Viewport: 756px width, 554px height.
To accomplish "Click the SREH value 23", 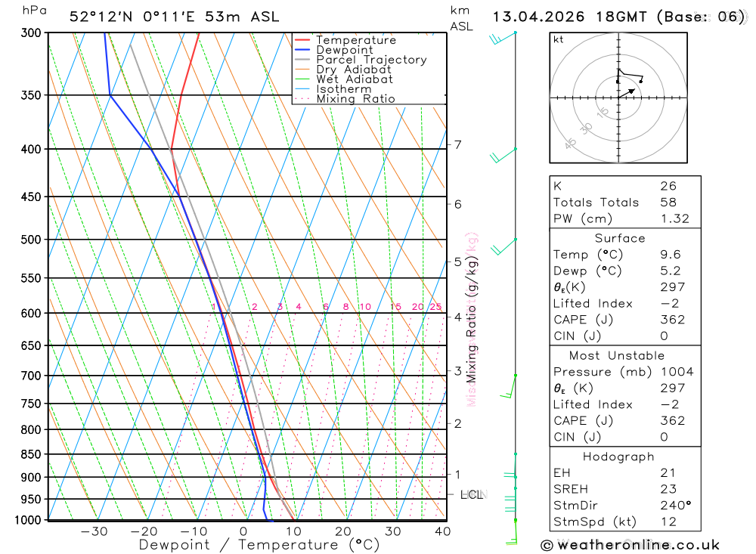I will point(668,490).
